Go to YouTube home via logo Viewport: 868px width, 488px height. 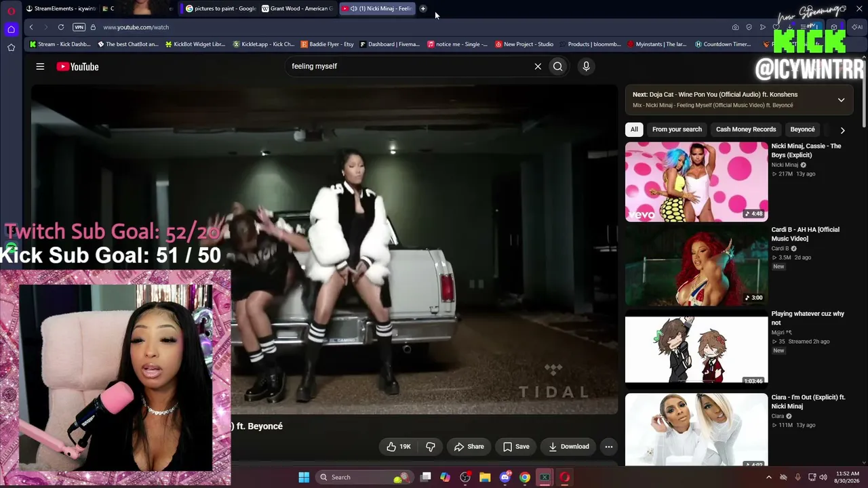click(77, 66)
